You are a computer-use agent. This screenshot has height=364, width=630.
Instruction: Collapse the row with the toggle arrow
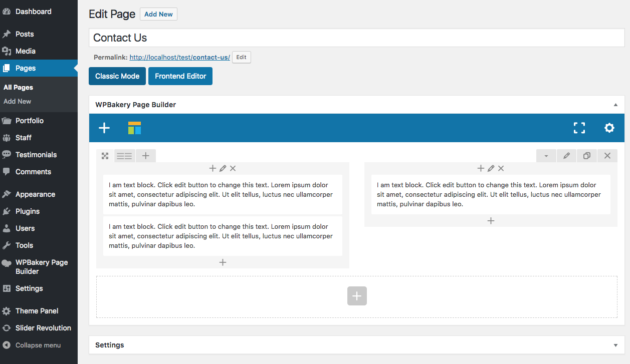pos(546,156)
